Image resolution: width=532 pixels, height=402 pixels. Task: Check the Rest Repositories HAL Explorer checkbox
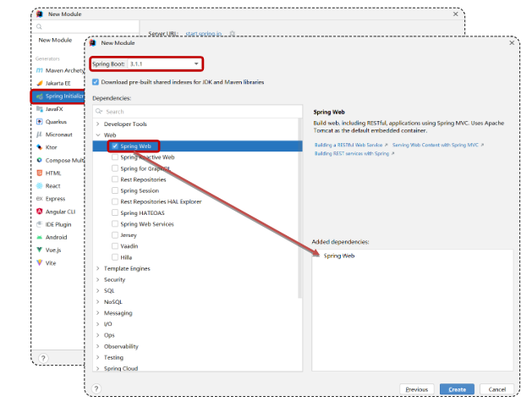point(115,201)
